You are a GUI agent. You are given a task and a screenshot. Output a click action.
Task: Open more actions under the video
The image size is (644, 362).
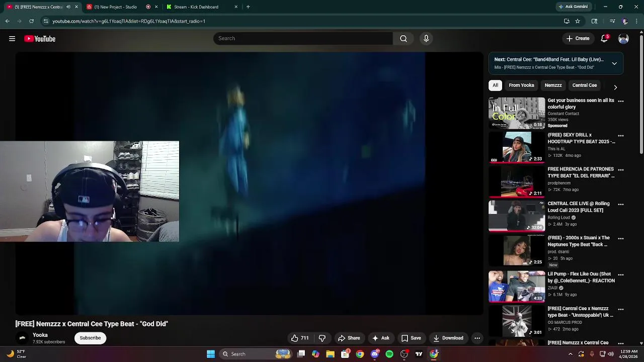(x=477, y=338)
